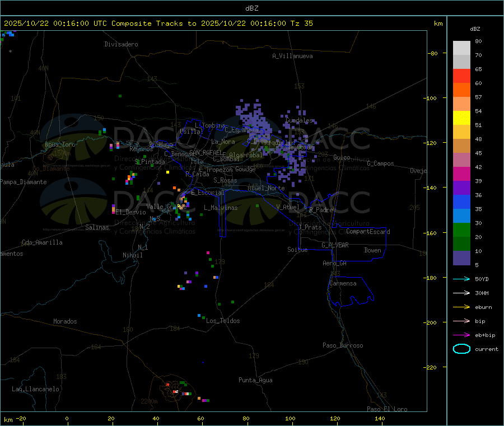Click the yellow UTC Composite Tracks timestamp header
Viewport: 504px width, 426px height.
point(158,24)
